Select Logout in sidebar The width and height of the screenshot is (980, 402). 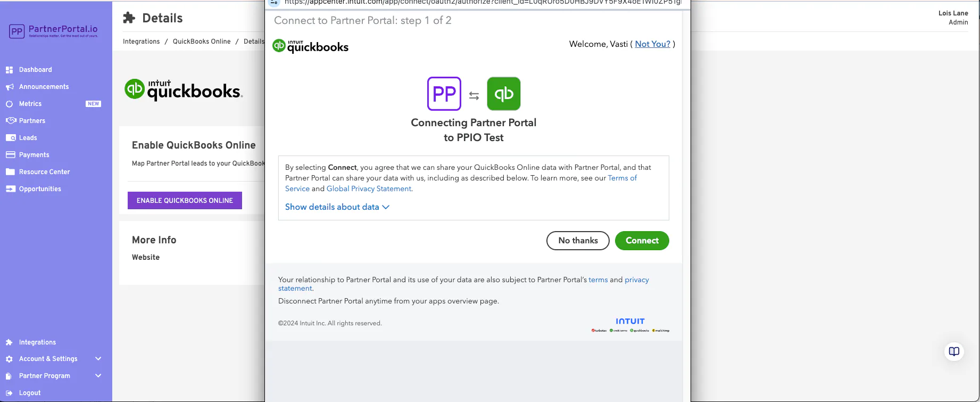[30, 393]
